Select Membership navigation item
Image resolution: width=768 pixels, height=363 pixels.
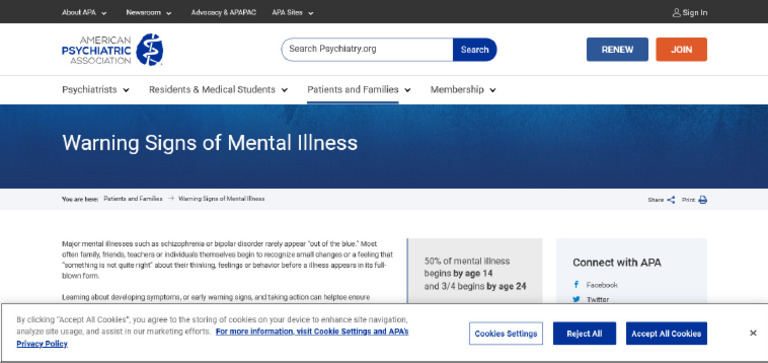457,90
